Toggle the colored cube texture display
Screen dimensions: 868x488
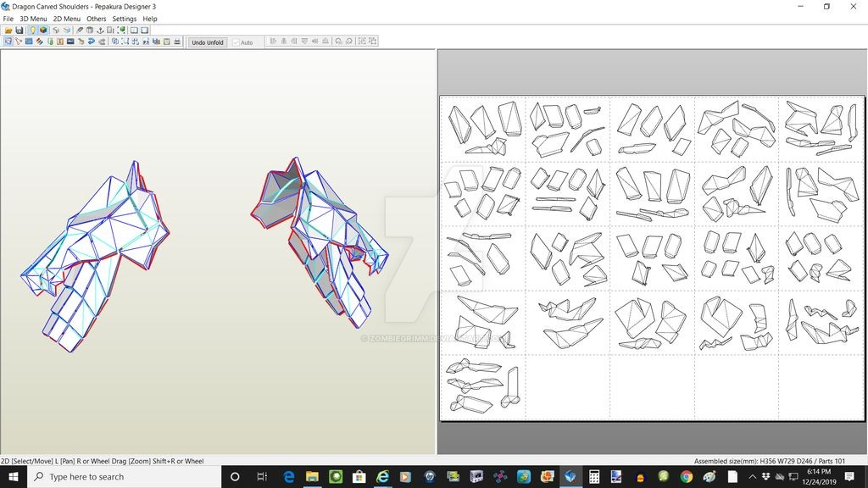tap(43, 30)
